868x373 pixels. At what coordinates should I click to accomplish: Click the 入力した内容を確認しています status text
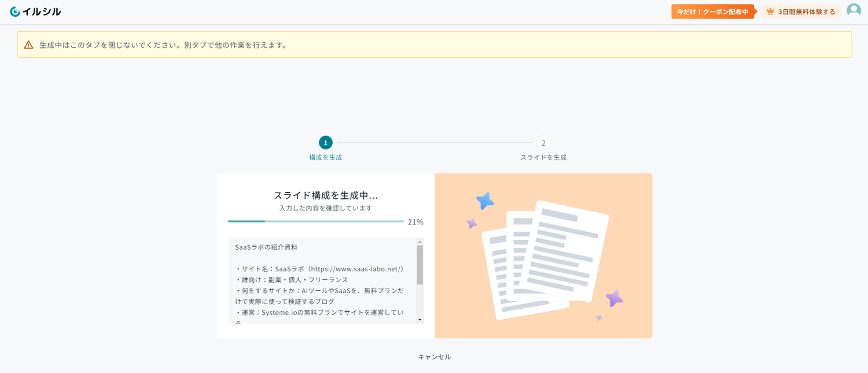pyautogui.click(x=326, y=208)
